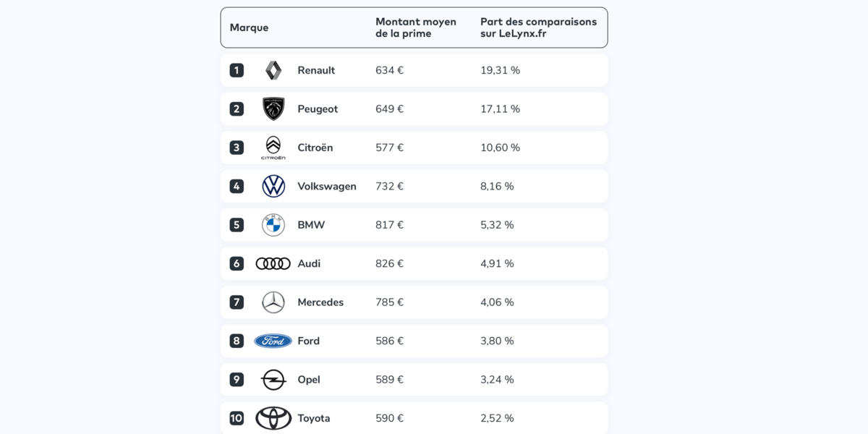Screen dimensions: 868x434
Task: Click the Peugeot lion shield logo
Action: [273, 109]
